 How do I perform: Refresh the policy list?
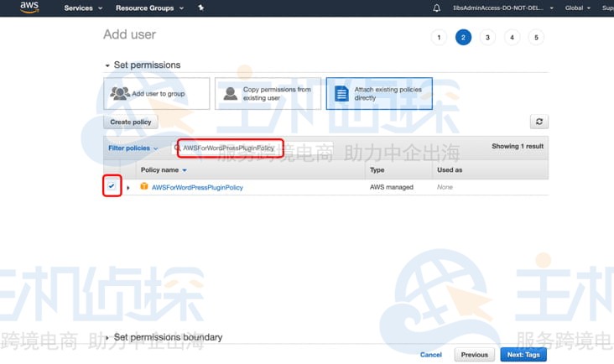point(539,122)
